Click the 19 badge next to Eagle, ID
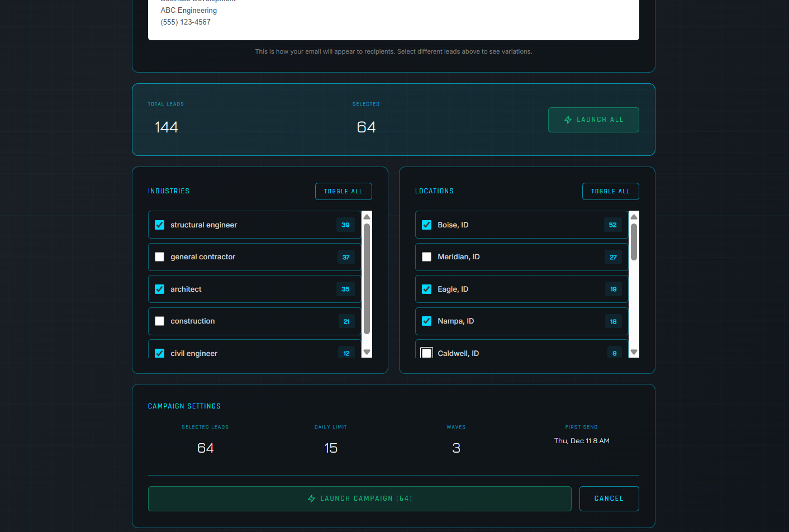 tap(613, 289)
